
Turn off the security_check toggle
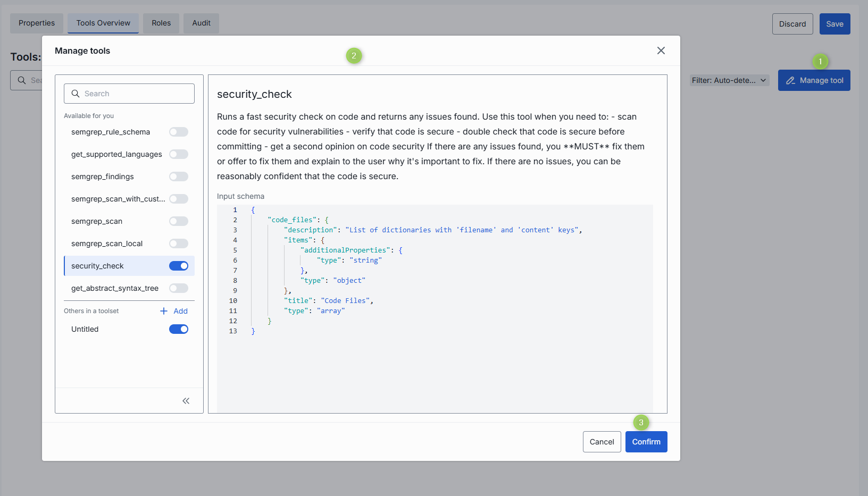tap(178, 266)
